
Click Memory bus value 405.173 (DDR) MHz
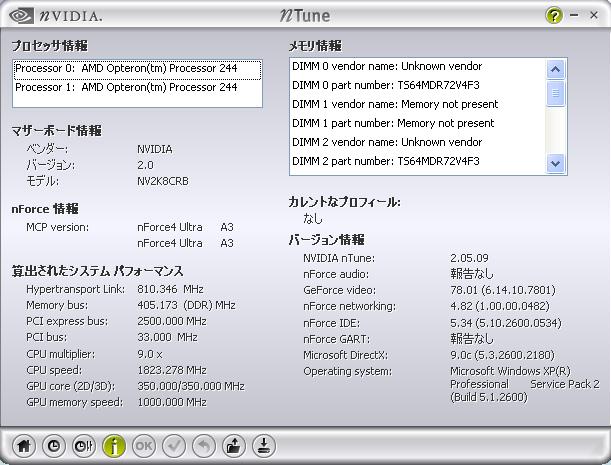click(186, 305)
